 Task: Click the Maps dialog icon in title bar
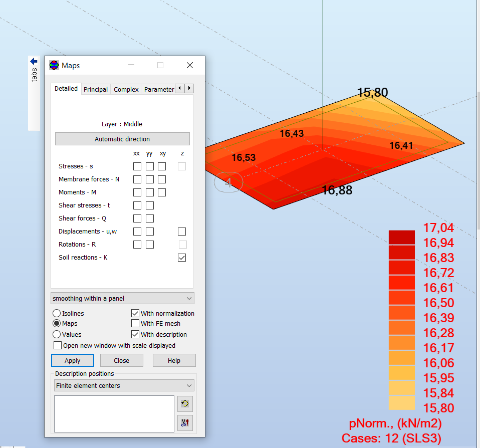coord(54,65)
